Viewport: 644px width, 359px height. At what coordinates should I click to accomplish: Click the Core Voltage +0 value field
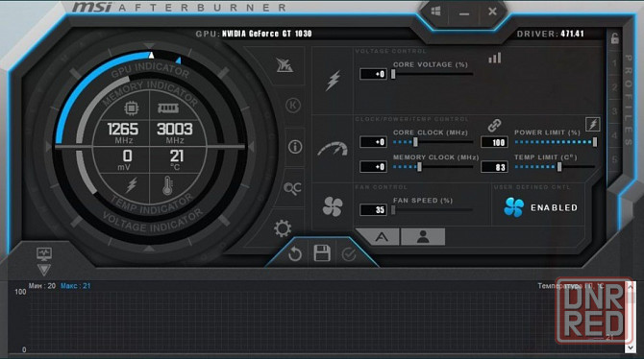(373, 74)
